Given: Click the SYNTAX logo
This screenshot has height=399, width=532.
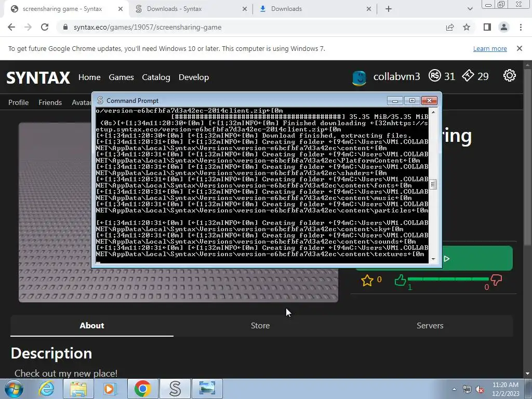Looking at the screenshot, I should click(x=38, y=77).
